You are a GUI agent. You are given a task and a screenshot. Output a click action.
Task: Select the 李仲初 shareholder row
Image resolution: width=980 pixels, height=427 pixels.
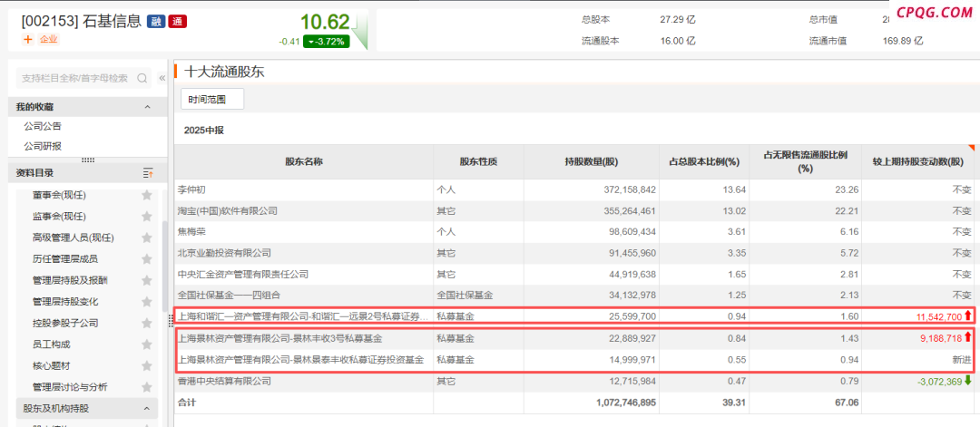click(574, 189)
